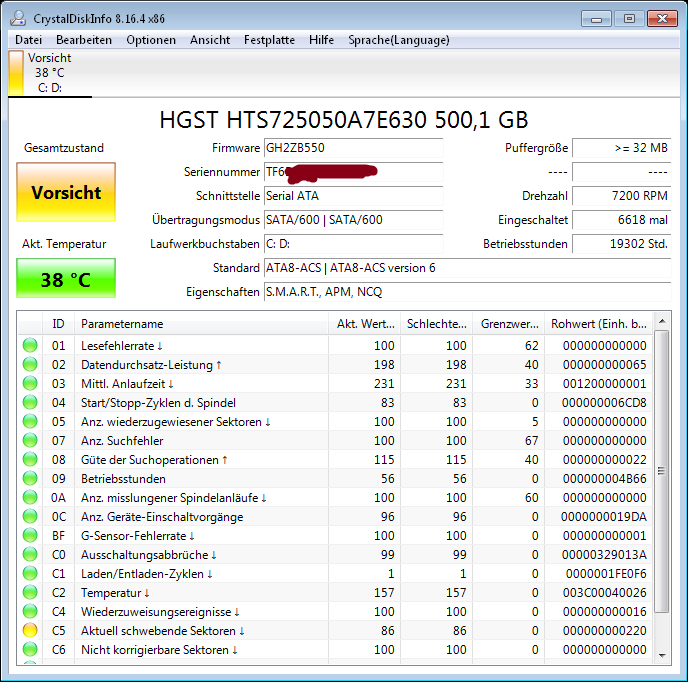Click the SMART list vertical scrollbar thumb

(x=662, y=471)
